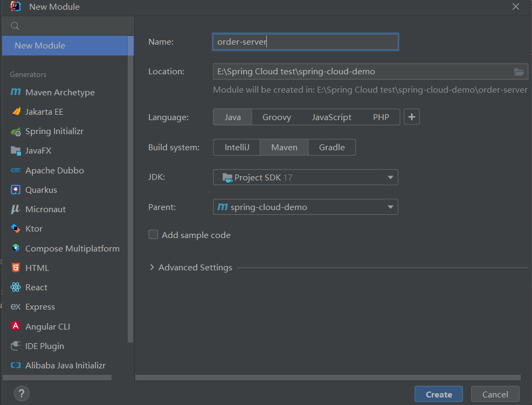
Task: Click the sidebar search field
Action: pos(68,26)
